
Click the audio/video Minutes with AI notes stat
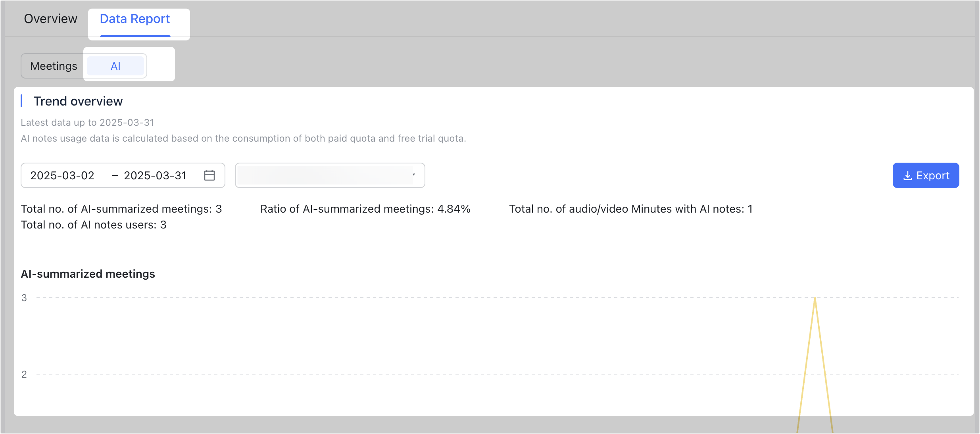(x=631, y=209)
